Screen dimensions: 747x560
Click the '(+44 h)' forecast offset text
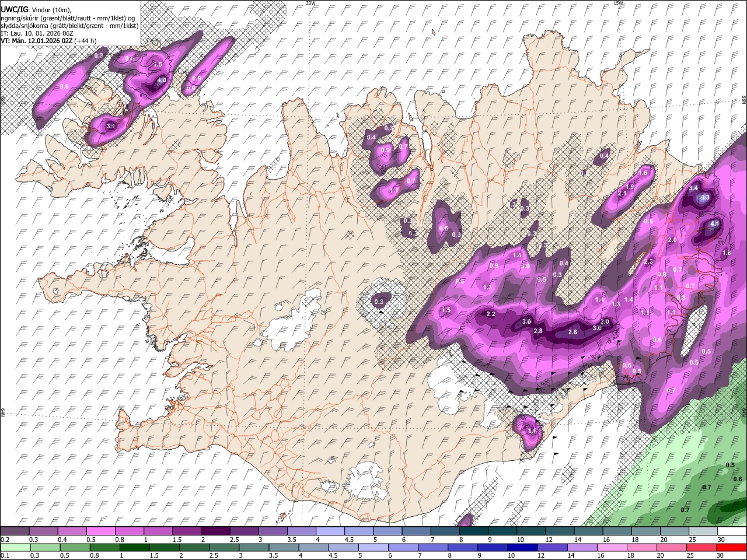(x=86, y=41)
